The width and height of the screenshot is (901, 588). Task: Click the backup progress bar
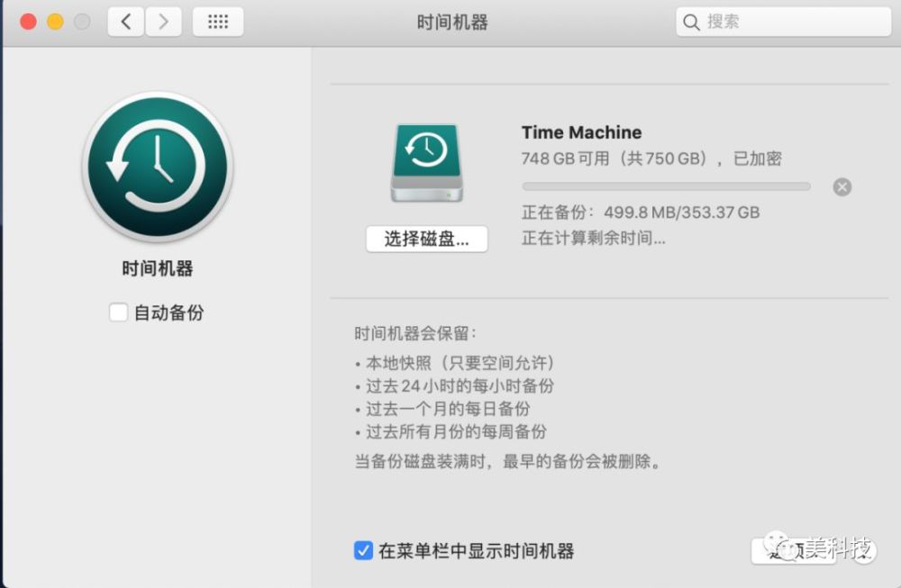tap(666, 186)
